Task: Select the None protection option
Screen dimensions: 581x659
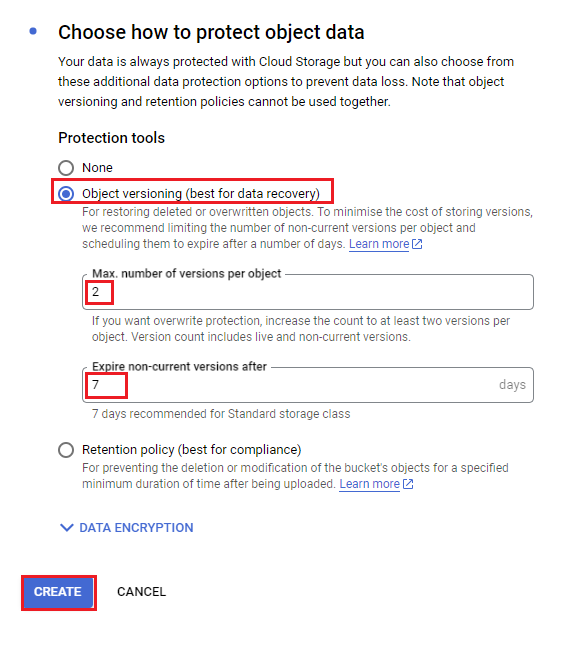Action: (66, 168)
